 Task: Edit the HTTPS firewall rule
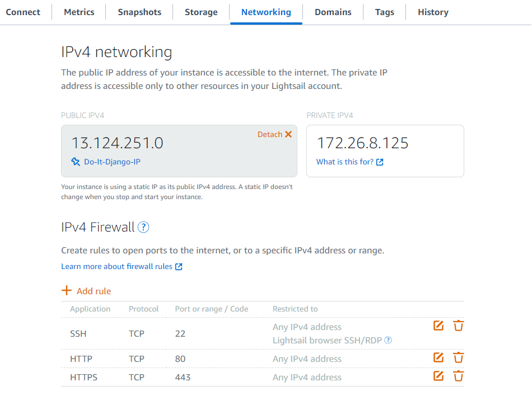[438, 376]
